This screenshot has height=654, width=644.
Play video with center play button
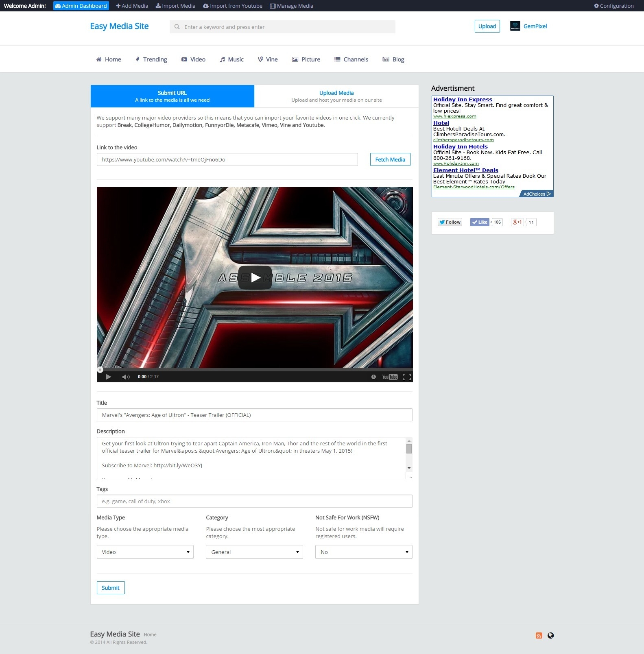pyautogui.click(x=255, y=278)
